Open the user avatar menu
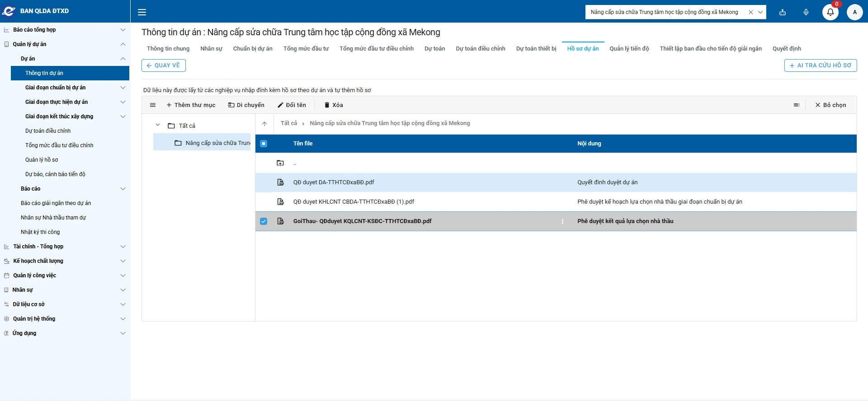The image size is (868, 415). [854, 12]
